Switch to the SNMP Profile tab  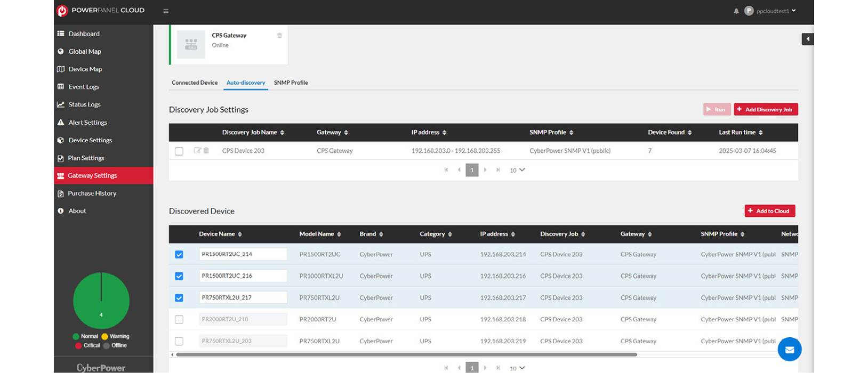(291, 83)
